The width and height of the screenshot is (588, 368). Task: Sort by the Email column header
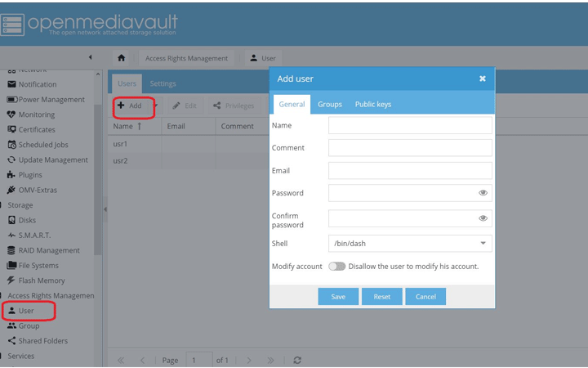pyautogui.click(x=189, y=126)
